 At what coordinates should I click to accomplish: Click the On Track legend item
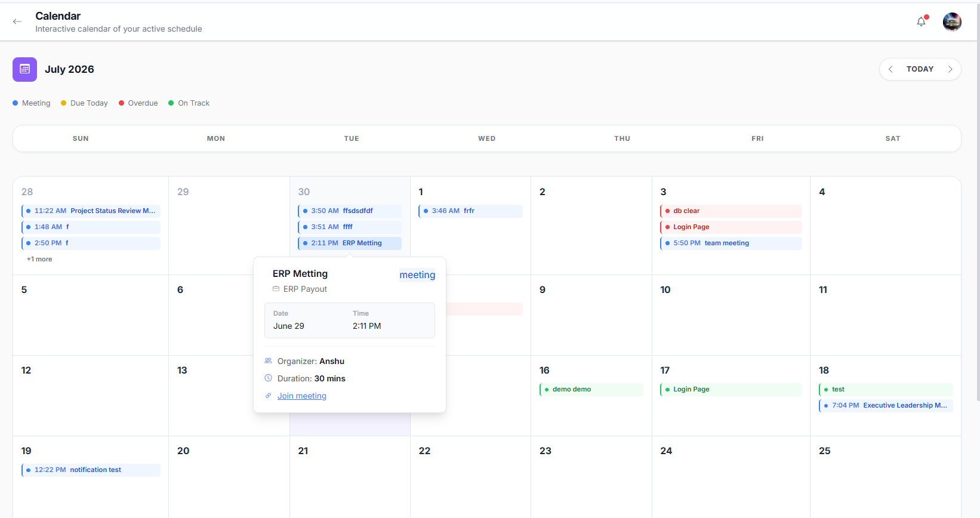tap(189, 103)
